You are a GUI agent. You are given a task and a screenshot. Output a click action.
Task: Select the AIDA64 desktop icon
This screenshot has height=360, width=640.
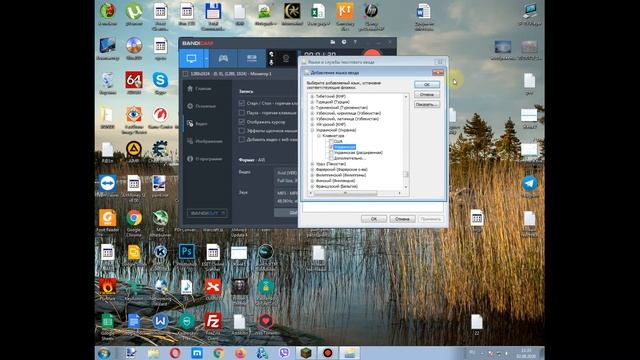point(134,83)
